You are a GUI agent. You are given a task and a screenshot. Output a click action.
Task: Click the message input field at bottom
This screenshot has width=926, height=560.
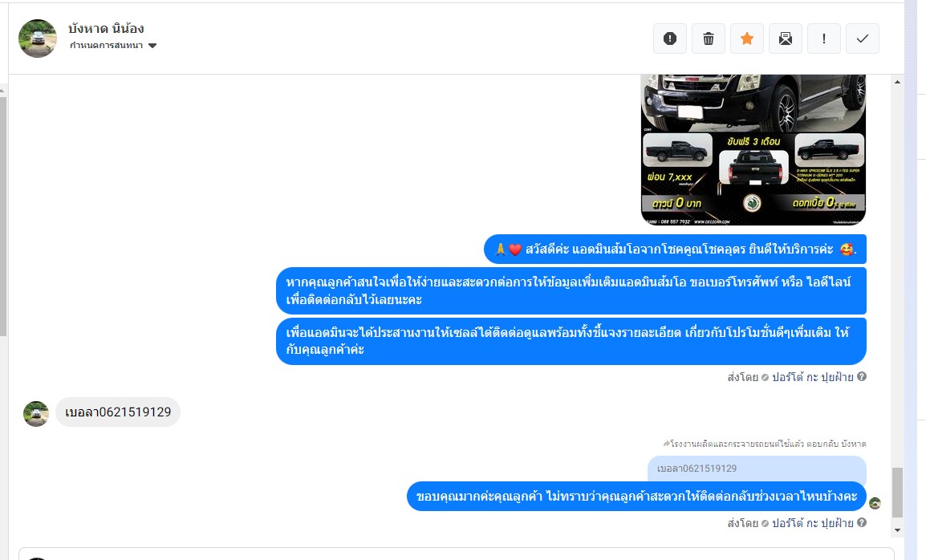pos(456,554)
